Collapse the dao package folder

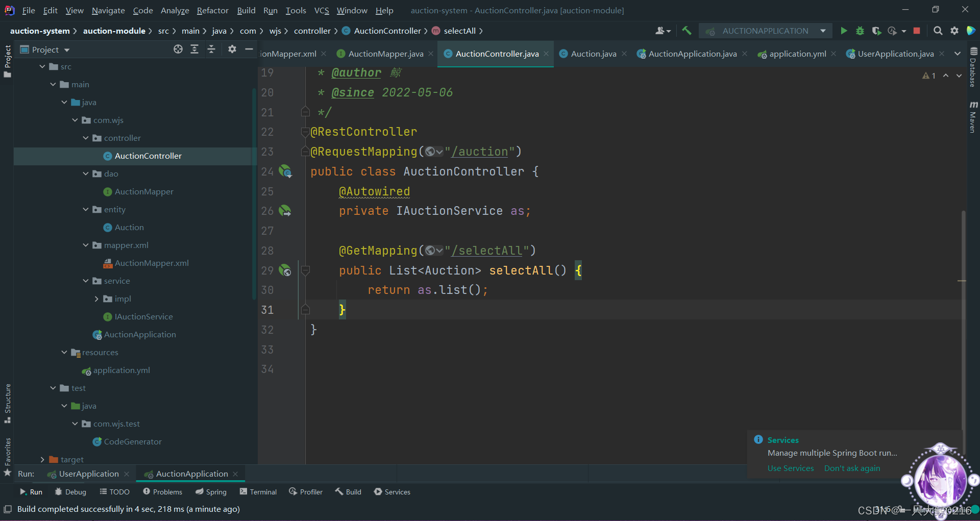click(86, 174)
